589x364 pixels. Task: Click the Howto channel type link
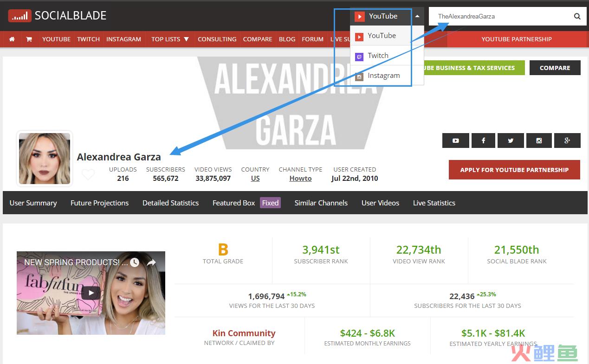click(300, 178)
